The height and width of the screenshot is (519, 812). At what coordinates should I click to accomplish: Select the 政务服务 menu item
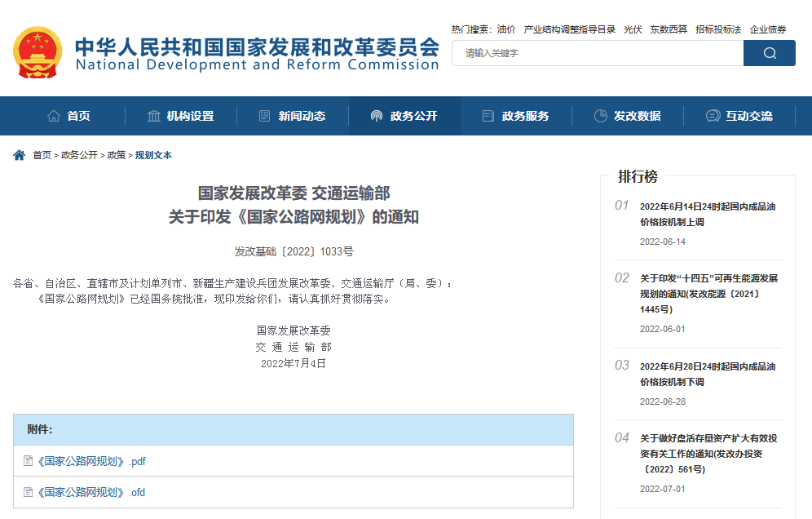click(516, 116)
